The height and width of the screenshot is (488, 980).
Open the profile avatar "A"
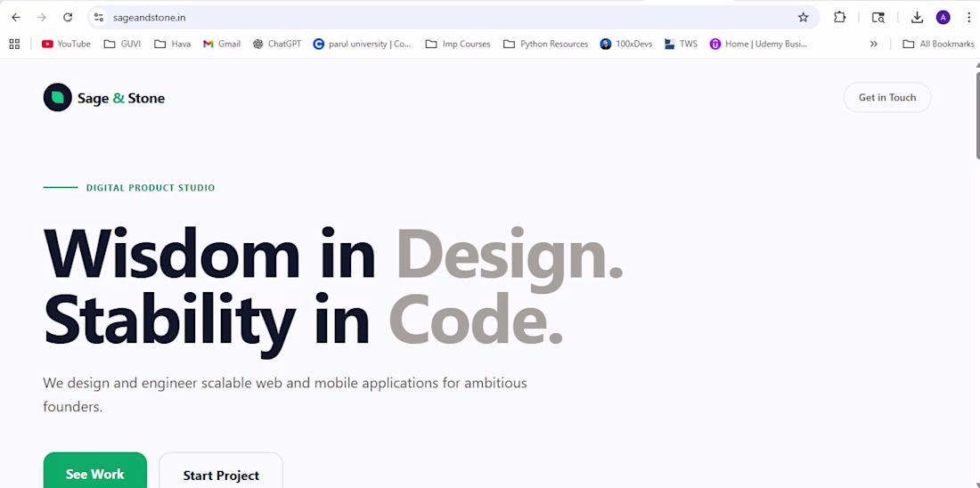coord(943,18)
